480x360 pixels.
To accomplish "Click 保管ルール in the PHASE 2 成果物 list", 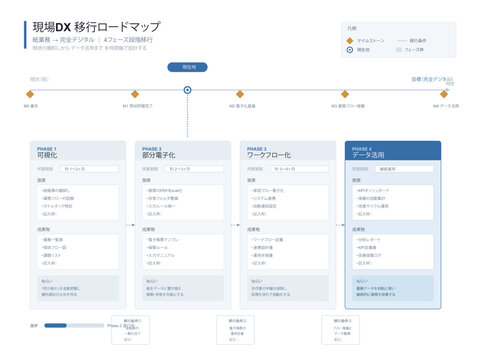I will click(x=157, y=247).
